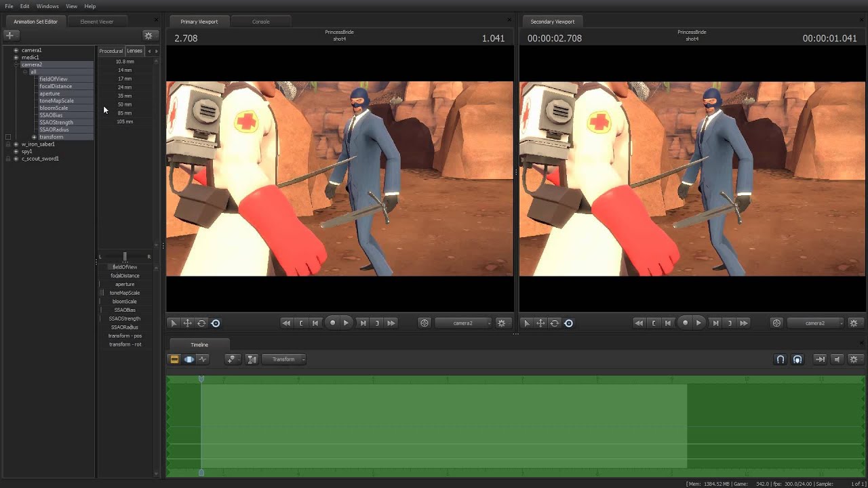Open the camera2 dropdown in the Secondary Viewport

point(816,323)
